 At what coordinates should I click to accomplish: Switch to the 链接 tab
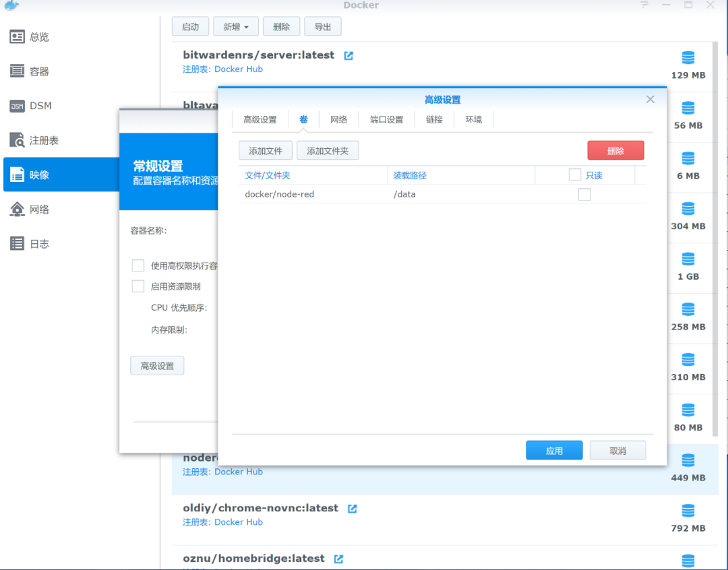(x=434, y=120)
